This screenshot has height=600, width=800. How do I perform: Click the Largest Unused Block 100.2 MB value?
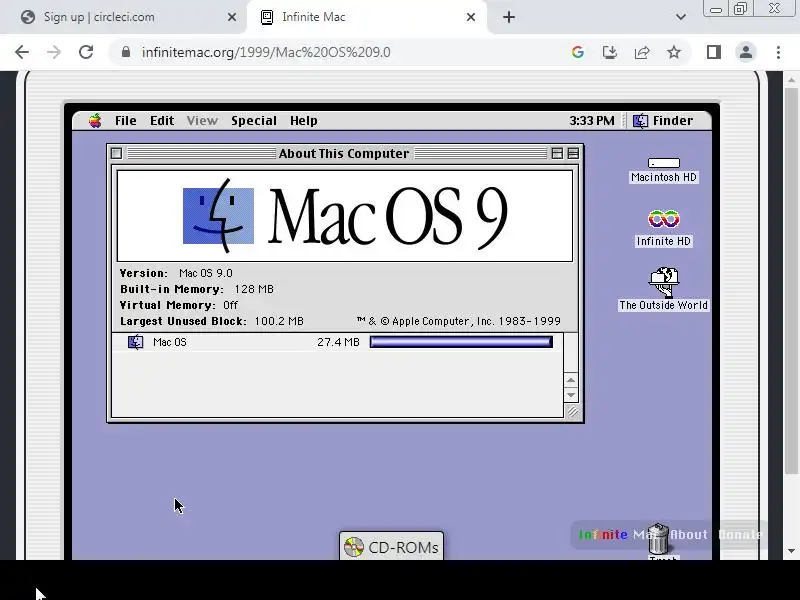click(x=279, y=321)
